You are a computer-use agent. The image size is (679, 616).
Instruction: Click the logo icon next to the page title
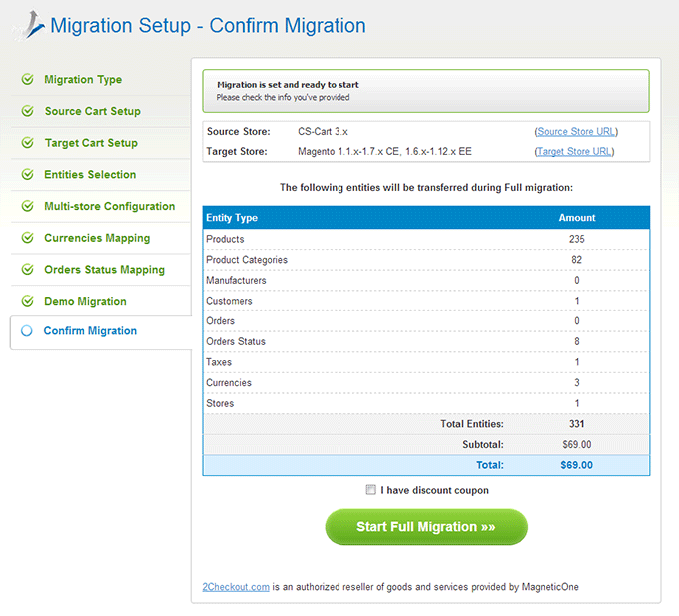tap(31, 25)
